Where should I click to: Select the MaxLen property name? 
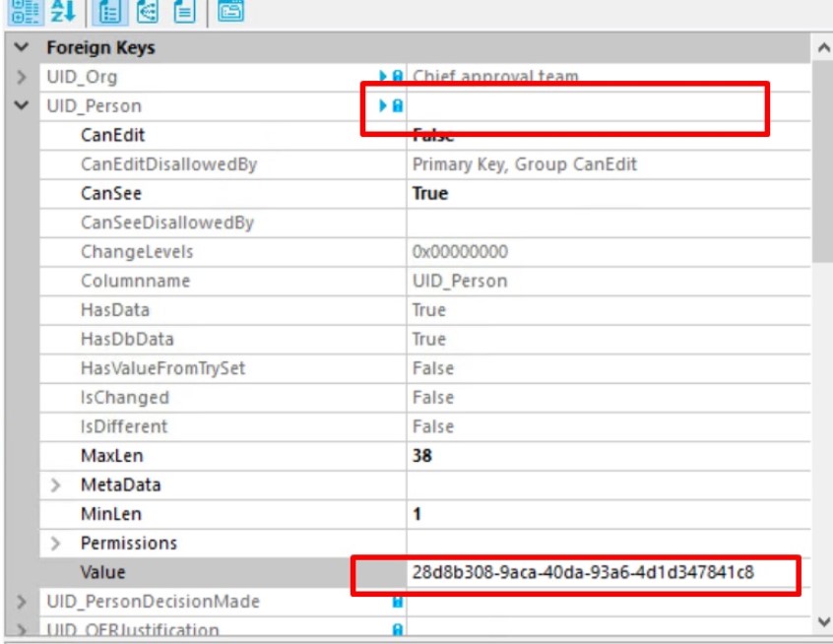click(111, 456)
